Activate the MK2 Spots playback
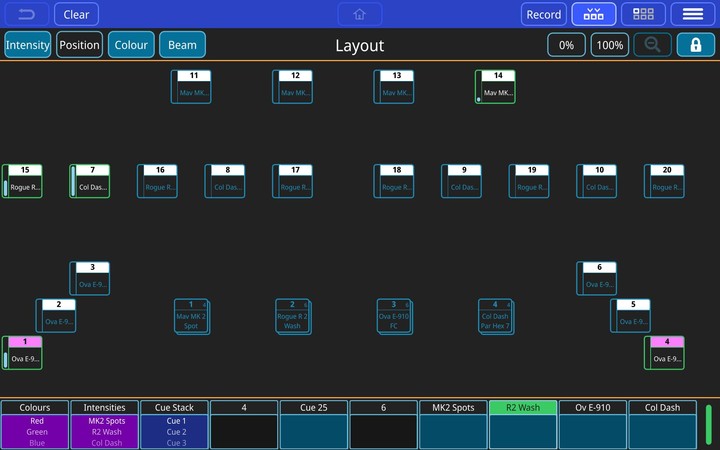720x450 pixels. [x=454, y=425]
